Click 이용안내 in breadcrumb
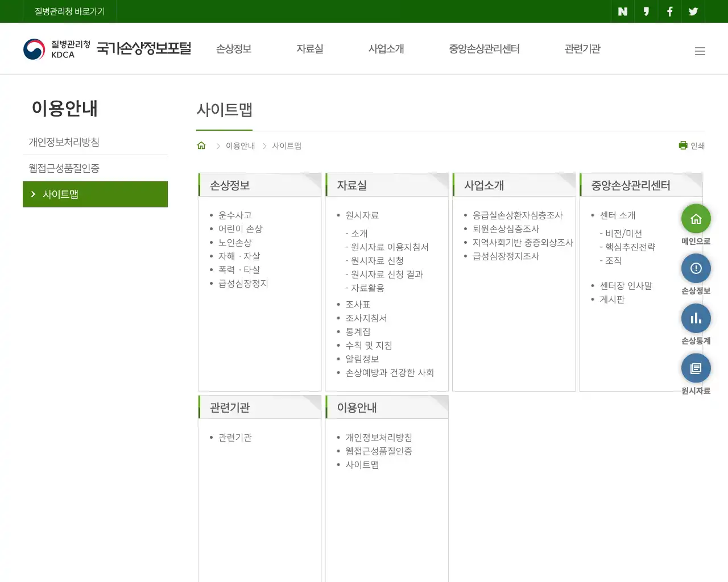Viewport: 728px width, 582px height. (x=241, y=146)
